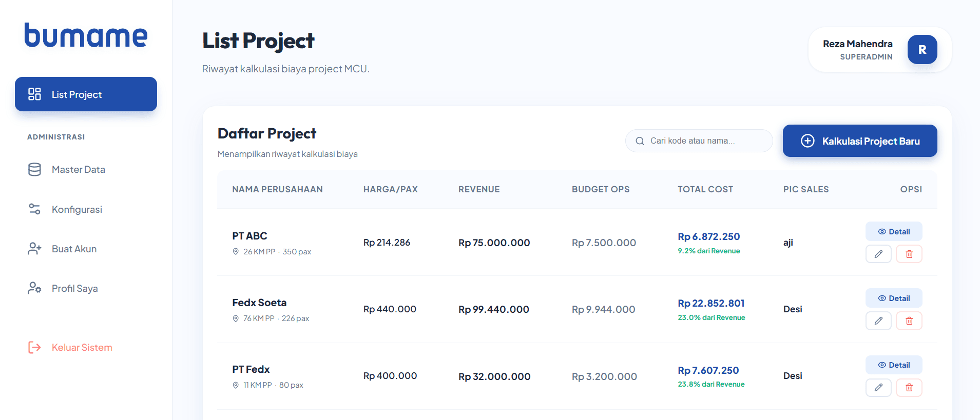
Task: Click the edit pencil icon for PT ABC
Action: click(x=878, y=254)
